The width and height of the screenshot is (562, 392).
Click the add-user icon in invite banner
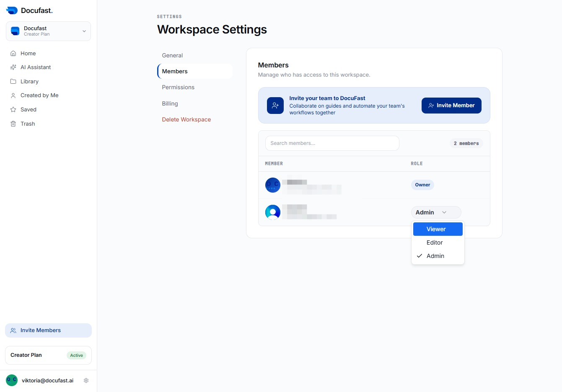[x=275, y=106]
